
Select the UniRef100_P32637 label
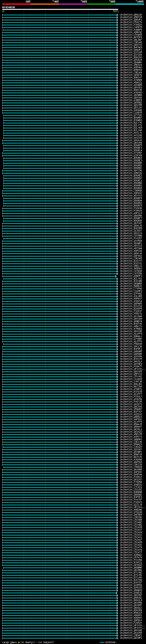(131, 311)
